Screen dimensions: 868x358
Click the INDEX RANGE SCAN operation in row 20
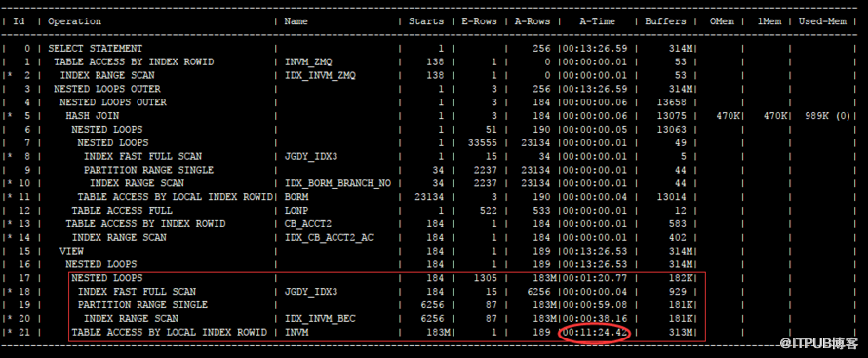click(x=131, y=318)
